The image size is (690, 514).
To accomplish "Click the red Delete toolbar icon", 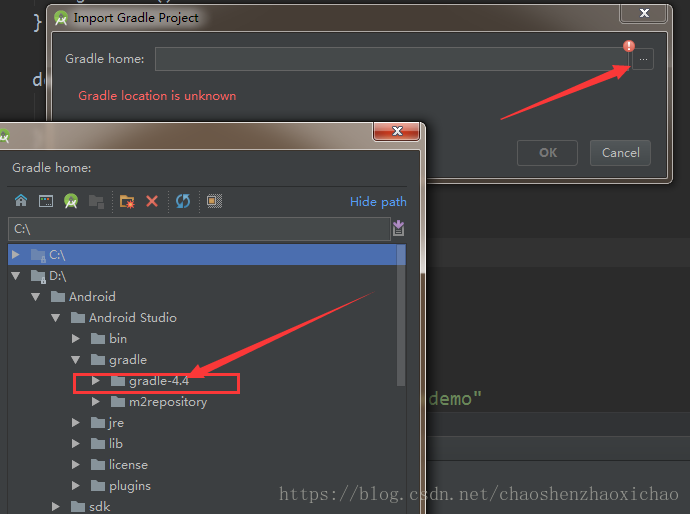I will point(152,202).
